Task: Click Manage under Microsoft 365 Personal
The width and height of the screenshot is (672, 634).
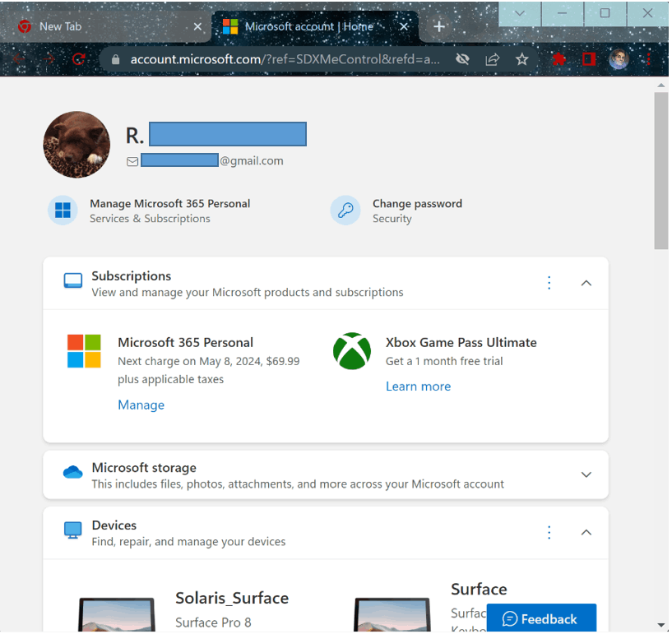Action: pos(141,405)
